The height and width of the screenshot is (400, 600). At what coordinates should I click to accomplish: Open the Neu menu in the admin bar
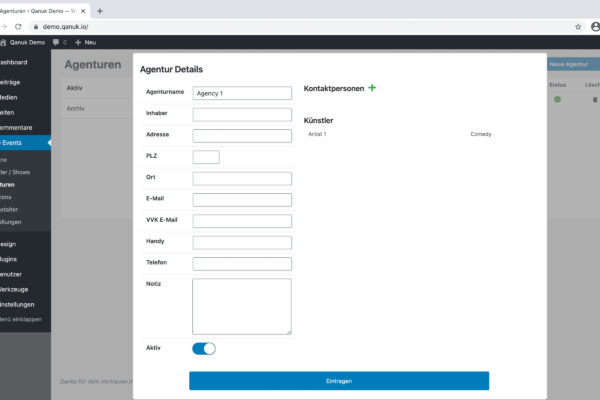(x=86, y=42)
